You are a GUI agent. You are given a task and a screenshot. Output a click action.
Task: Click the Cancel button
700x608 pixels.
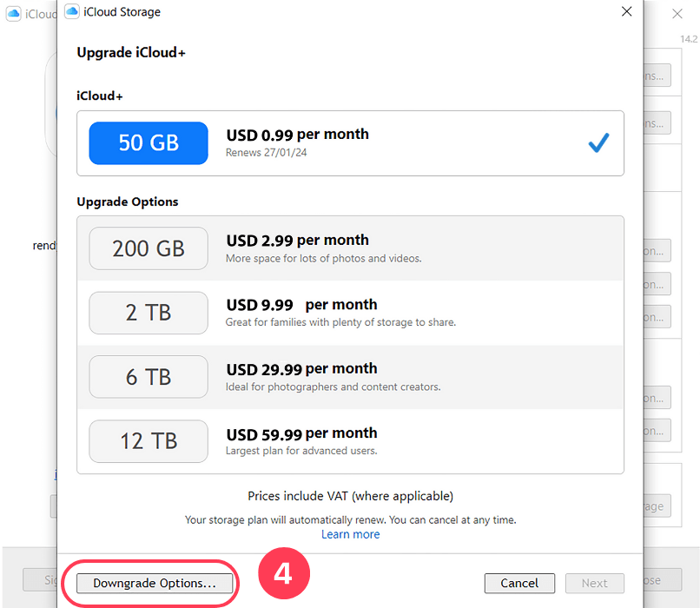(519, 583)
